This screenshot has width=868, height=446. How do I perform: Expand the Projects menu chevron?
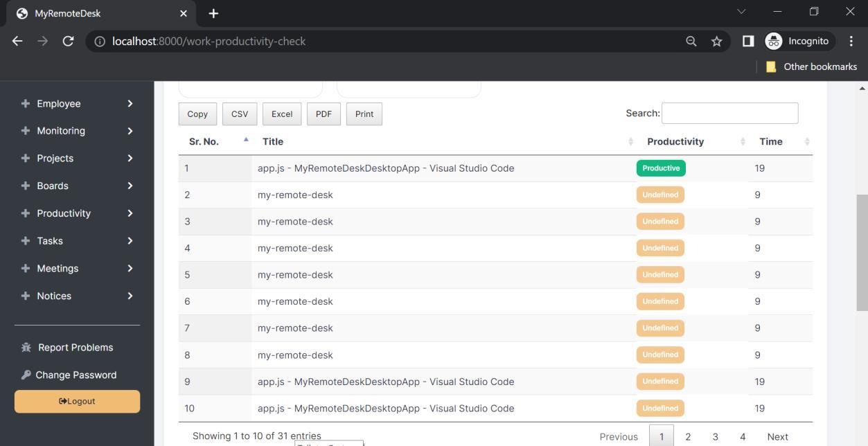pyautogui.click(x=130, y=159)
